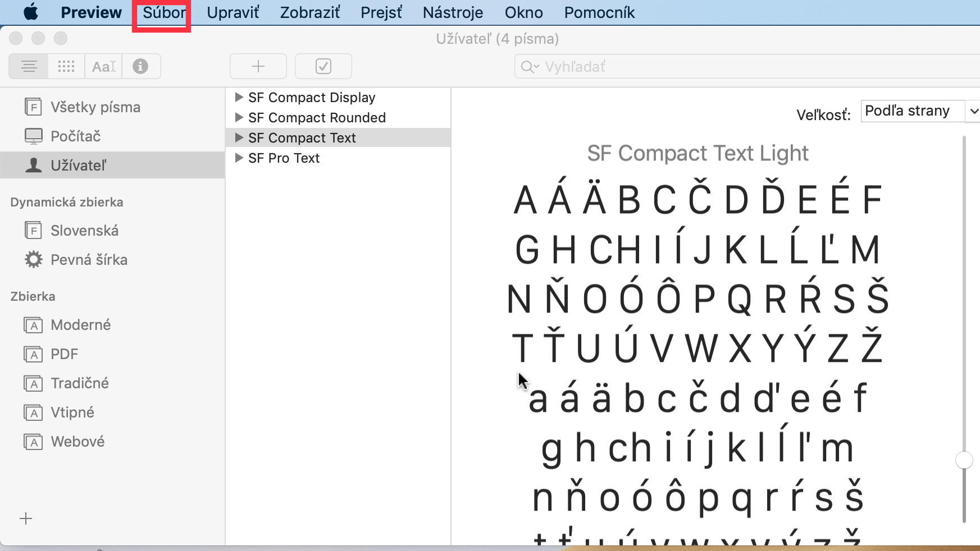Open the Okno menu
This screenshot has width=980, height=551.
pyautogui.click(x=523, y=12)
